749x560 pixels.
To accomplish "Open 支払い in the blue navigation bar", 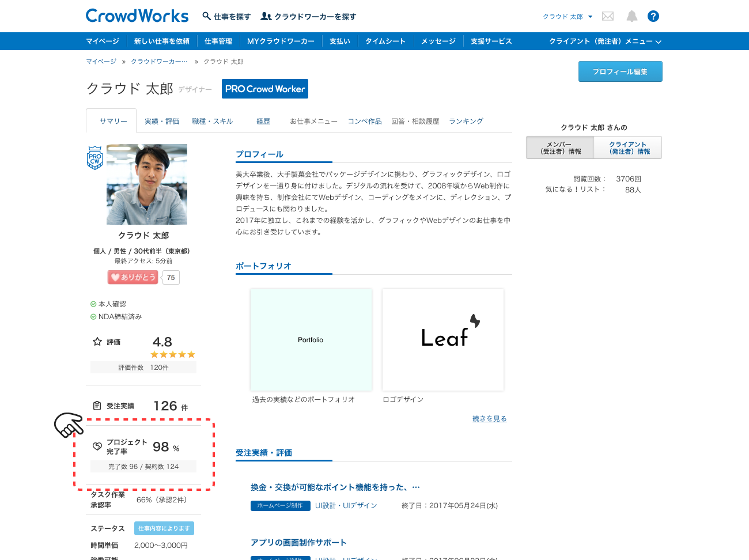I will pyautogui.click(x=339, y=41).
